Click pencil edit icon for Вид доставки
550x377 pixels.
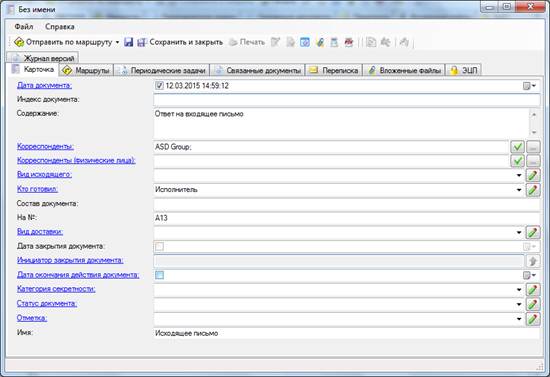533,232
